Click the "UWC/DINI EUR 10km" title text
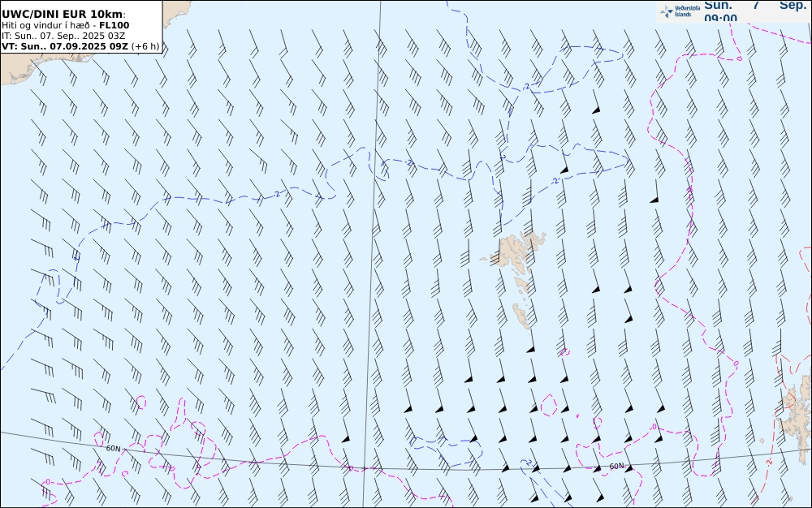Screen dimensions: 812x508 [63, 15]
